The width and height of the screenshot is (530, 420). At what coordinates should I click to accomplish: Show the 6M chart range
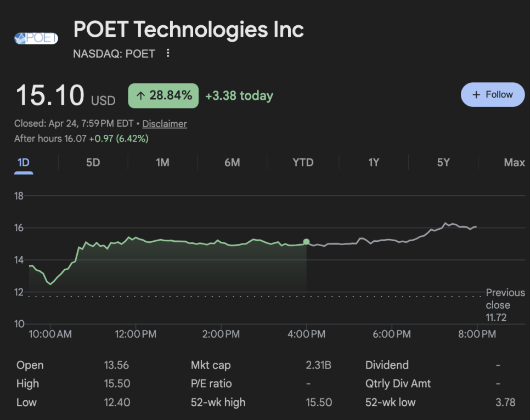point(232,162)
